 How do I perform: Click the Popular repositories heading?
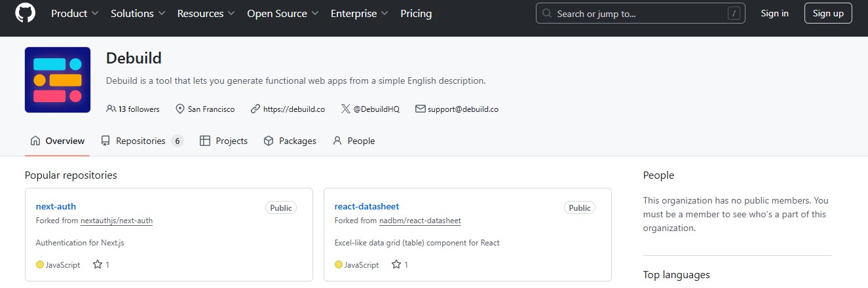71,175
